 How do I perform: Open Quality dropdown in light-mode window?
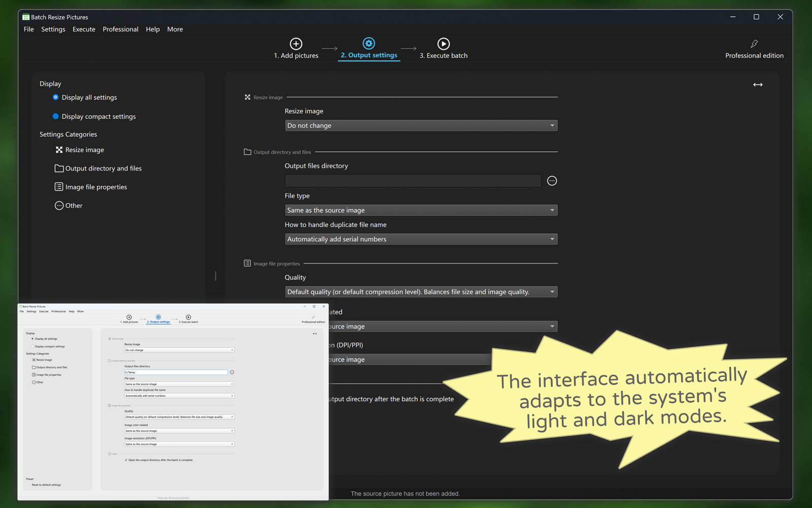[x=180, y=417]
